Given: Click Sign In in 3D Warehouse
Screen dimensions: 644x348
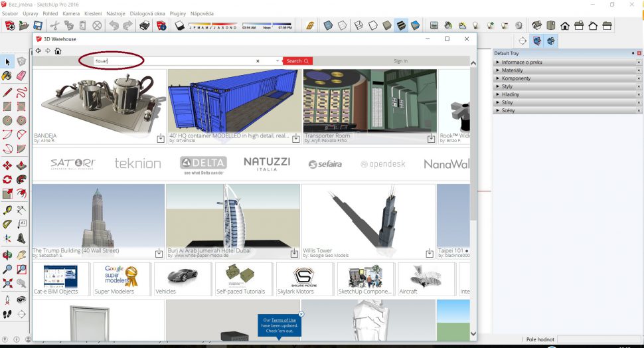Looking at the screenshot, I should point(400,61).
